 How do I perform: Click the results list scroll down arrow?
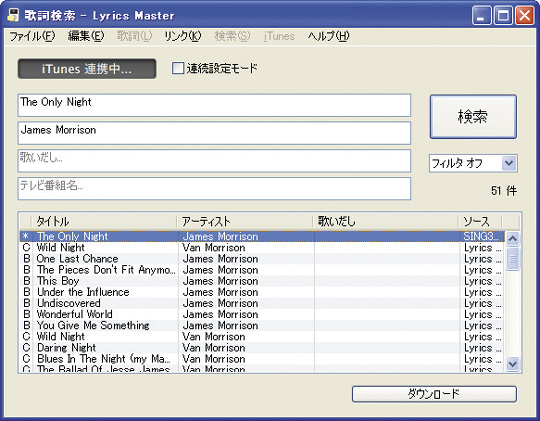click(513, 364)
